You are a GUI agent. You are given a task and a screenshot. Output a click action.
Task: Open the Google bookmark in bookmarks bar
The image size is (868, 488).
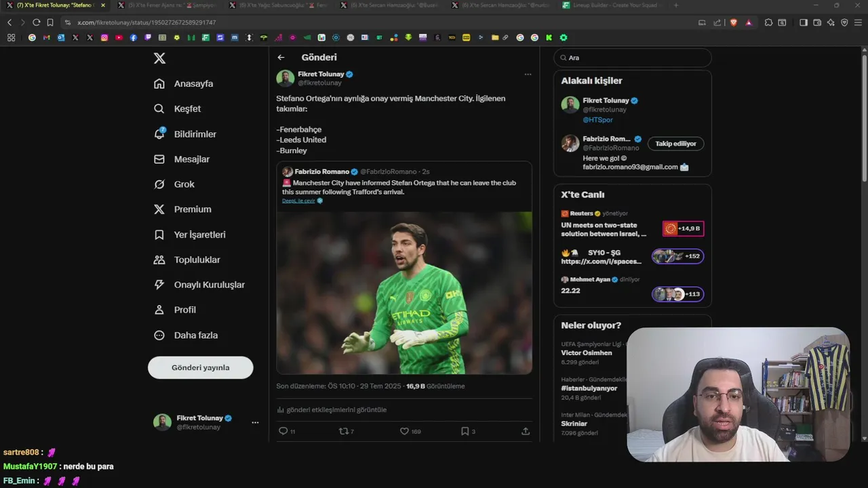click(x=32, y=37)
